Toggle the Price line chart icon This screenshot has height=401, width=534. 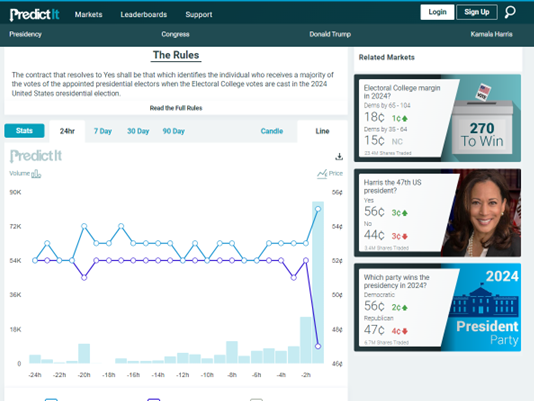pyautogui.click(x=322, y=174)
